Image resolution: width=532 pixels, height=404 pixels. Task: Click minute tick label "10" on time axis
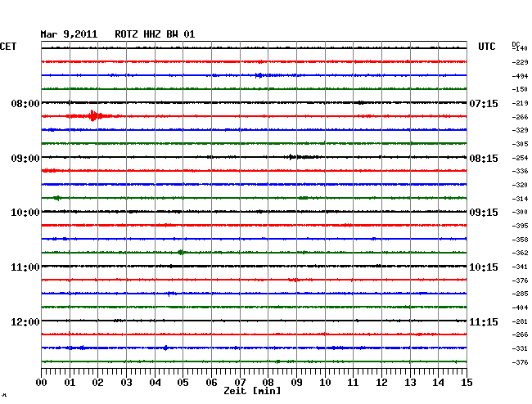click(325, 383)
